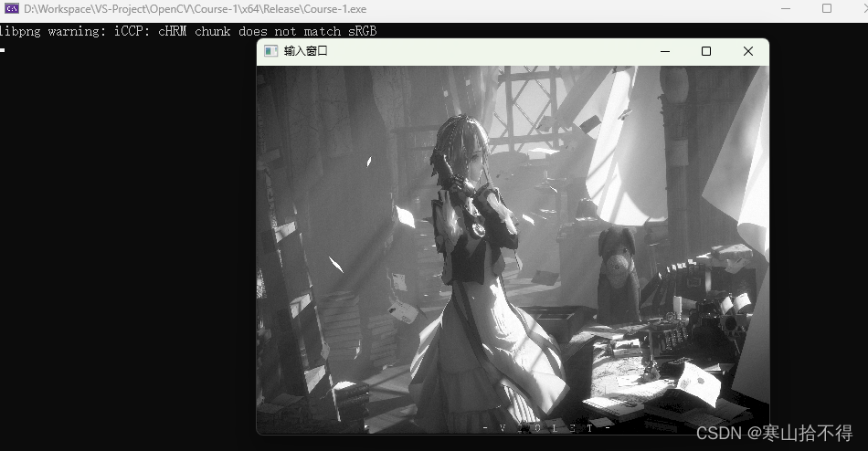Maximize the 输入窗口 image window

706,51
